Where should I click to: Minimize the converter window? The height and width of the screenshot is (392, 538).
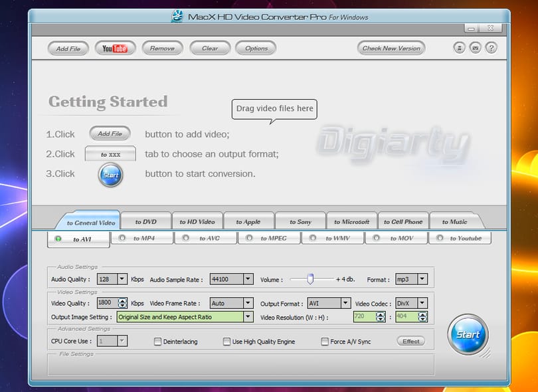coord(472,28)
